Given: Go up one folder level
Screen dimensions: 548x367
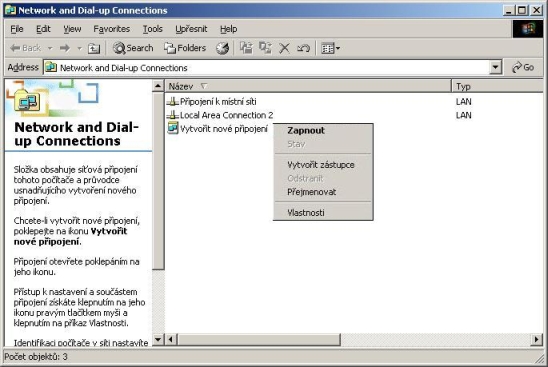Looking at the screenshot, I should pyautogui.click(x=94, y=48).
